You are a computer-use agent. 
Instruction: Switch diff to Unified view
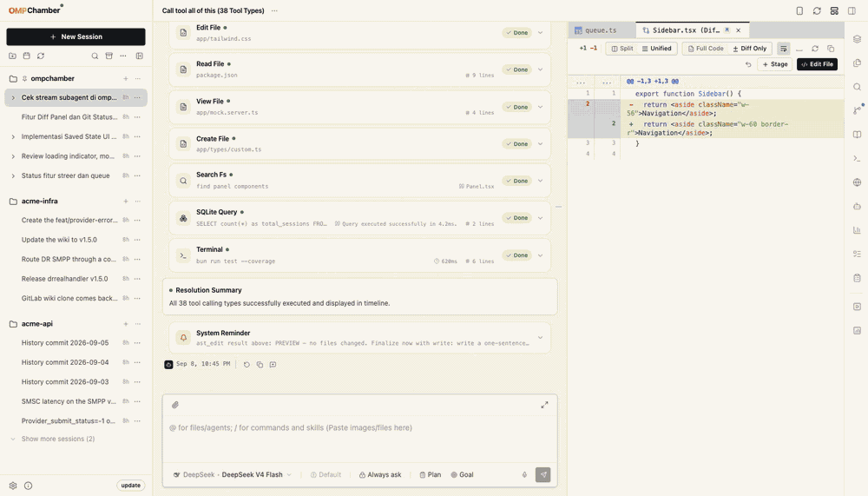[x=656, y=49]
